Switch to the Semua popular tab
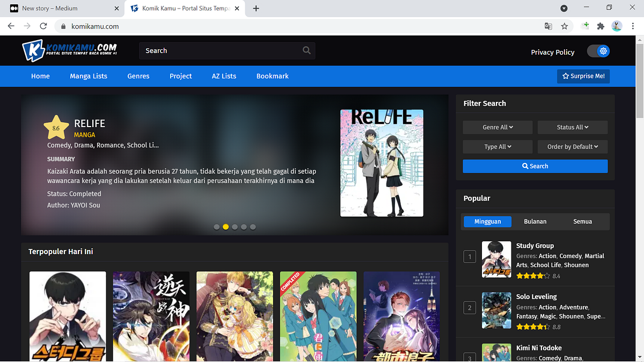 click(x=582, y=221)
